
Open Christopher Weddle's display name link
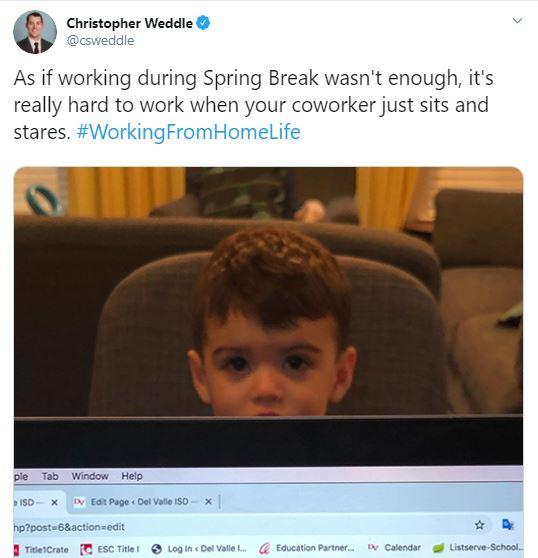130,23
